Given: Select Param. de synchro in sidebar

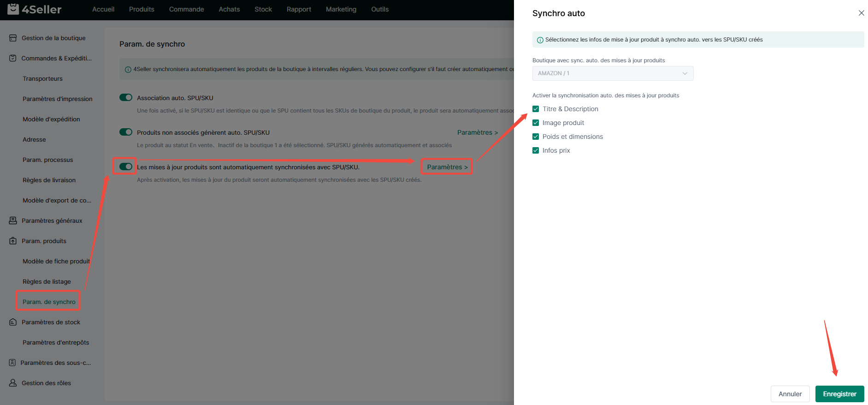Looking at the screenshot, I should pos(49,302).
